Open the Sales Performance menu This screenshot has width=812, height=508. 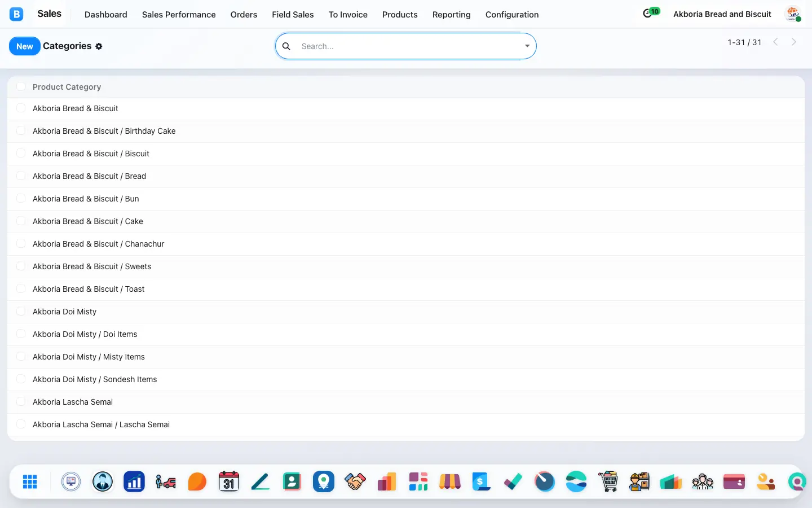179,15
